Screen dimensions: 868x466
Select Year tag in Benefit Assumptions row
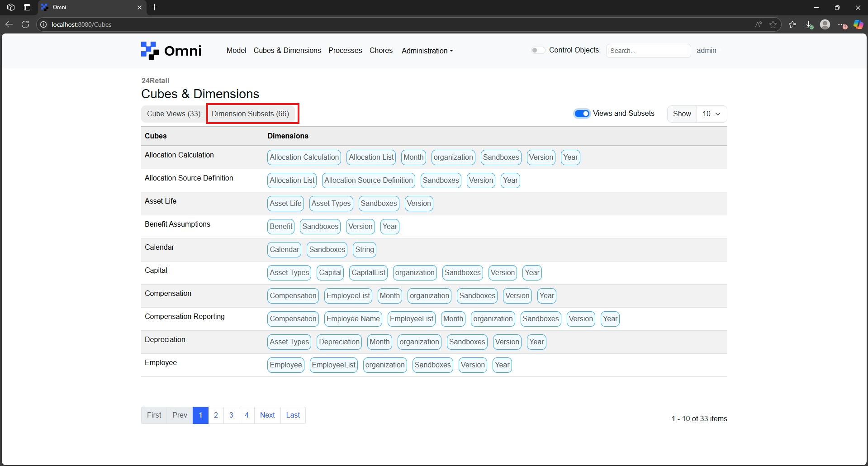pyautogui.click(x=390, y=227)
